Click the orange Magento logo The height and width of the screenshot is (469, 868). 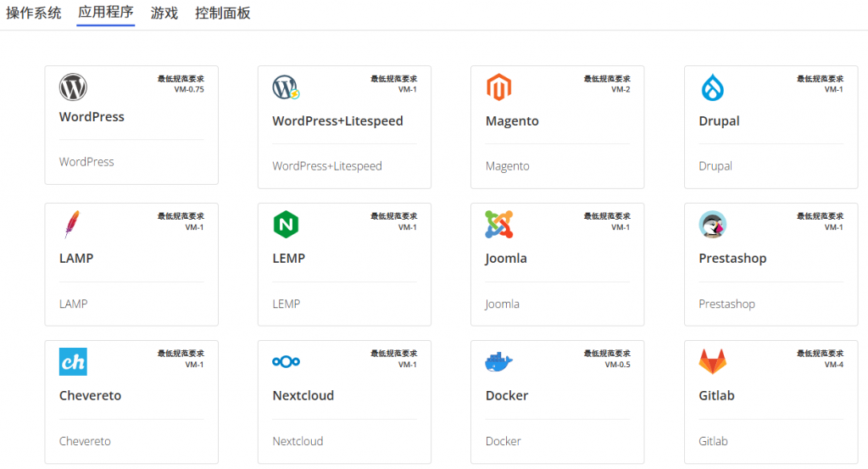(x=499, y=87)
